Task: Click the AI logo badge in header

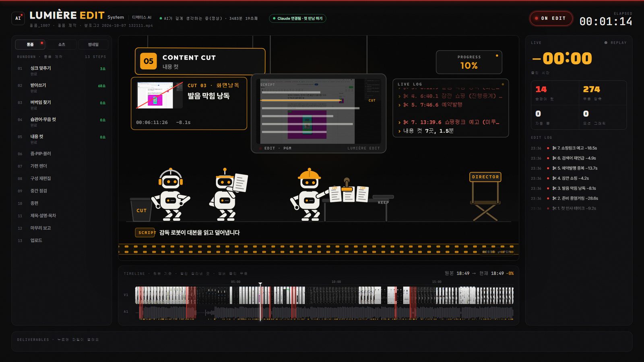Action: 18,18
